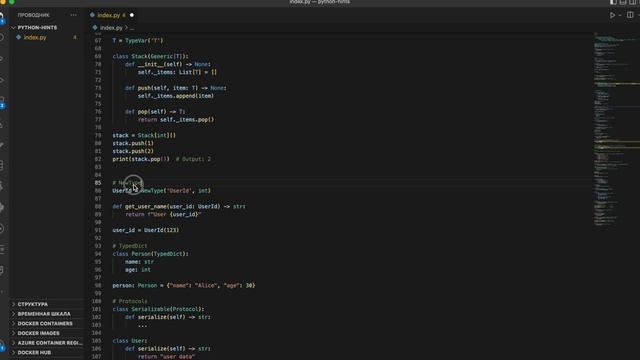
Task: Click line number 101 in the gutter
Action: tap(97, 309)
